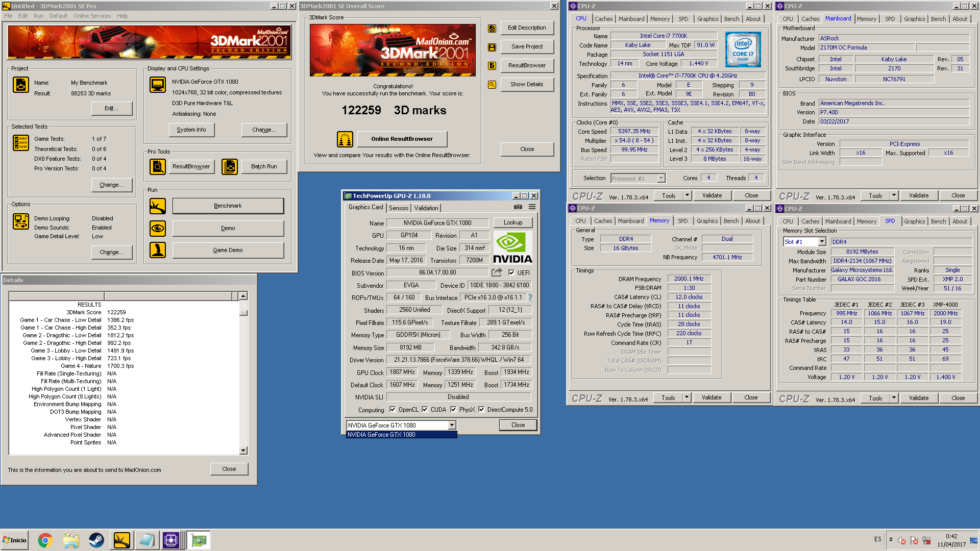This screenshot has height=551, width=980.
Task: Click the Save Project floppy icon
Action: point(492,47)
